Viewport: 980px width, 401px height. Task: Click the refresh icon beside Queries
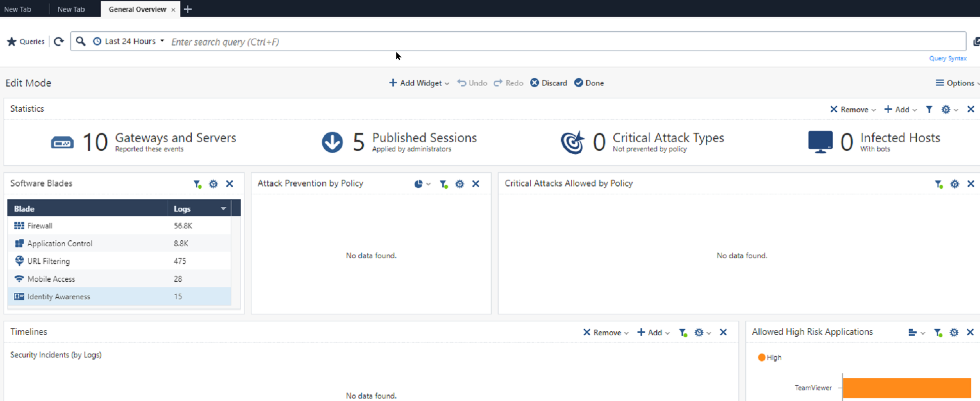point(59,42)
